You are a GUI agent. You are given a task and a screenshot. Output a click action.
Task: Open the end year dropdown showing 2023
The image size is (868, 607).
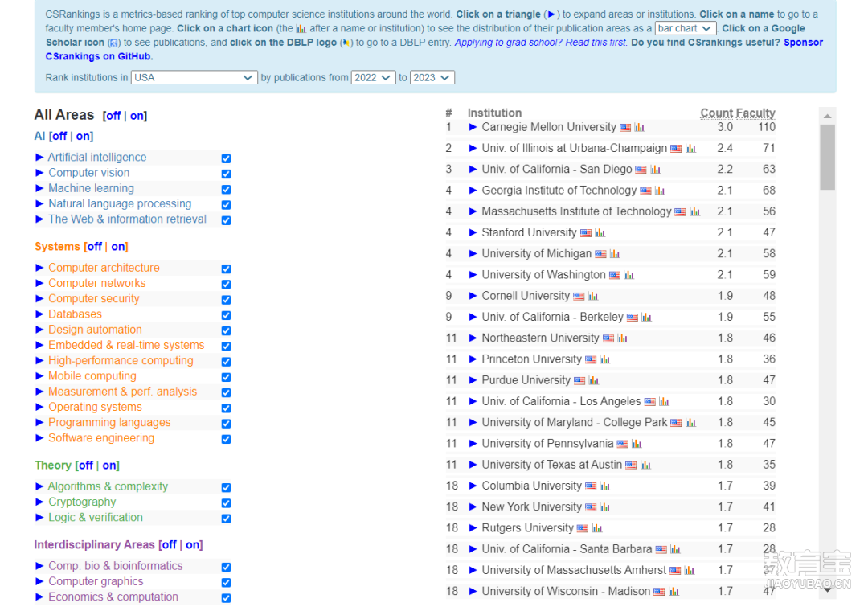click(x=432, y=77)
